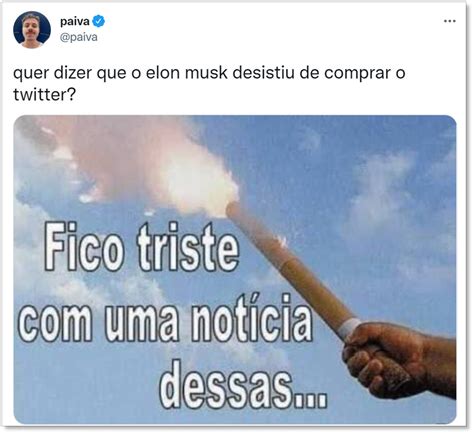Click the words "quer dizer" starting the tweet
The width and height of the screenshot is (474, 434).
(x=52, y=74)
